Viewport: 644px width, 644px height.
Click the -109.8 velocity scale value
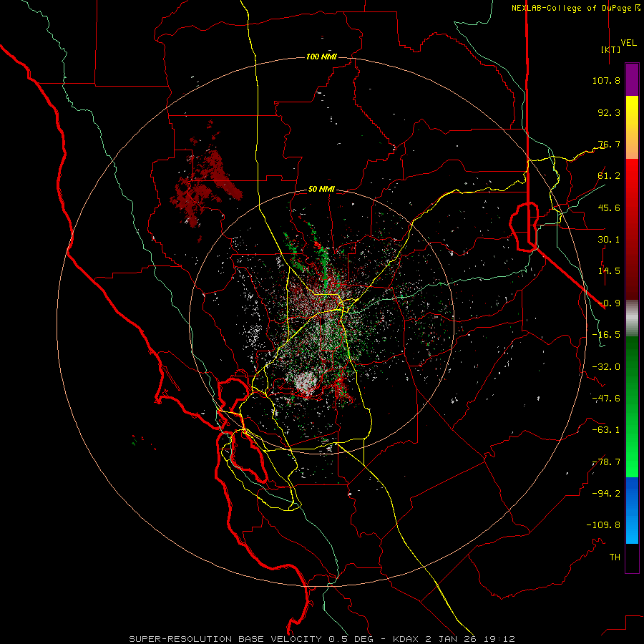click(x=603, y=525)
